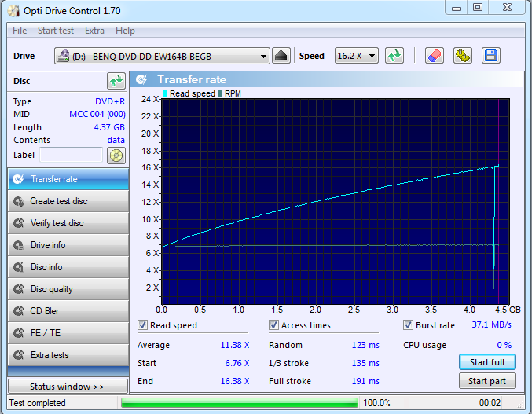Switch to the FE / TE test

coord(68,333)
